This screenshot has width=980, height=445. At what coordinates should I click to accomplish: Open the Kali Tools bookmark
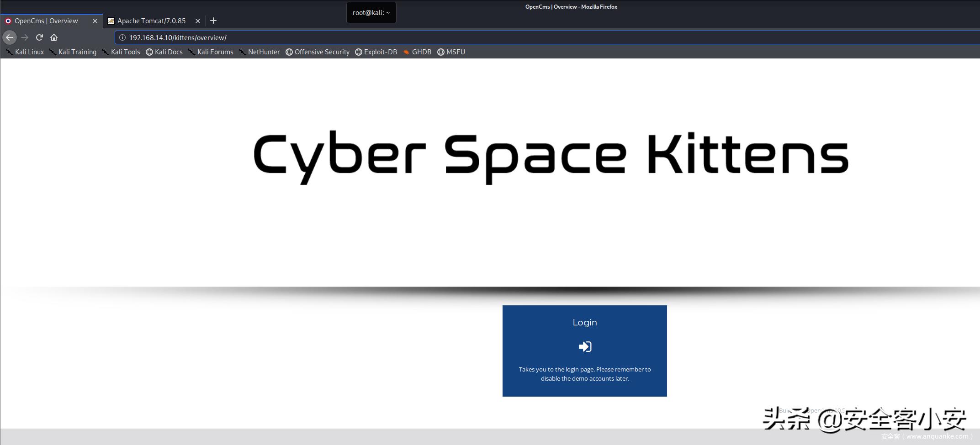(x=121, y=52)
